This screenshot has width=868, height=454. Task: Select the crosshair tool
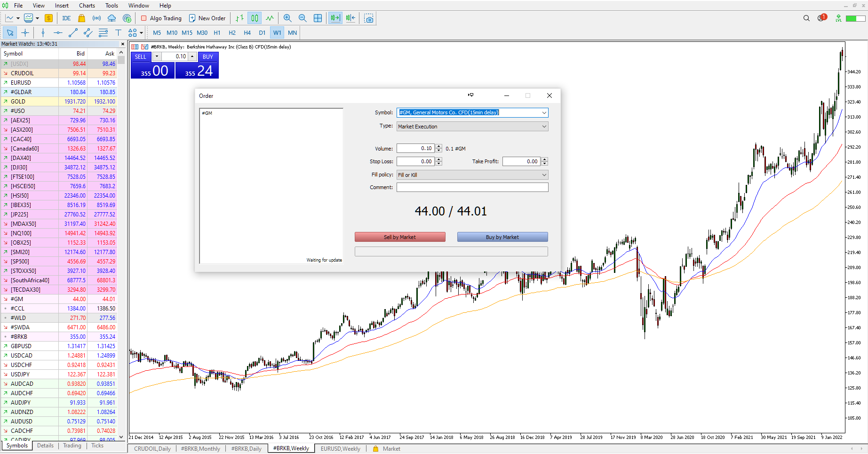(x=25, y=32)
